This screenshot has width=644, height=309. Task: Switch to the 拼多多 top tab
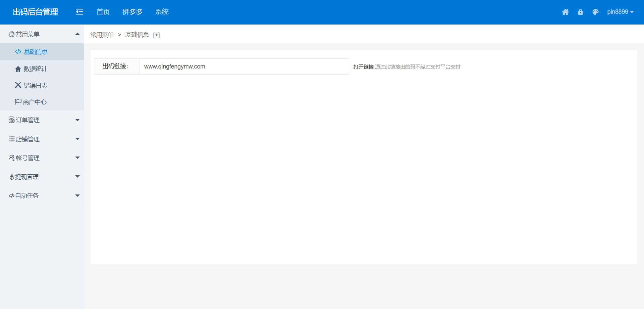(x=132, y=12)
